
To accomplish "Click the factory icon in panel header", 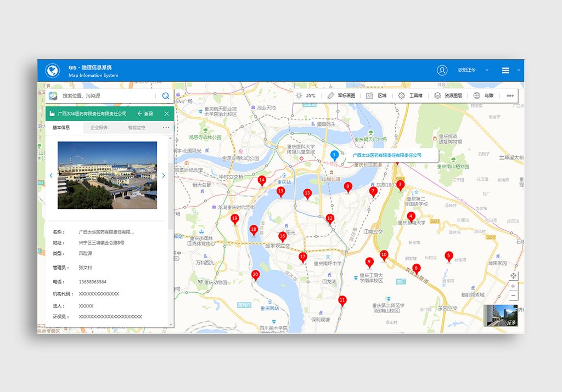I will point(52,114).
